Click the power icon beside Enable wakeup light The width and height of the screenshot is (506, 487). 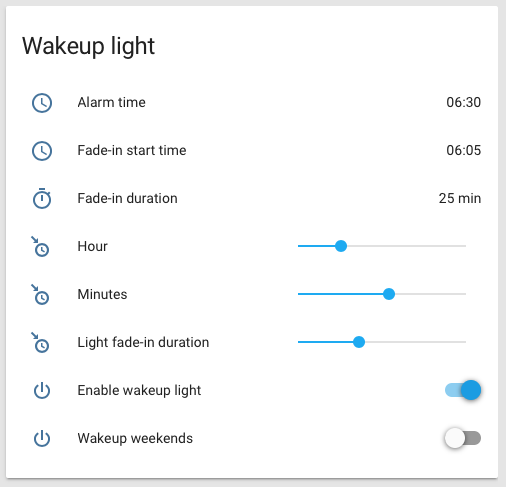(x=42, y=390)
